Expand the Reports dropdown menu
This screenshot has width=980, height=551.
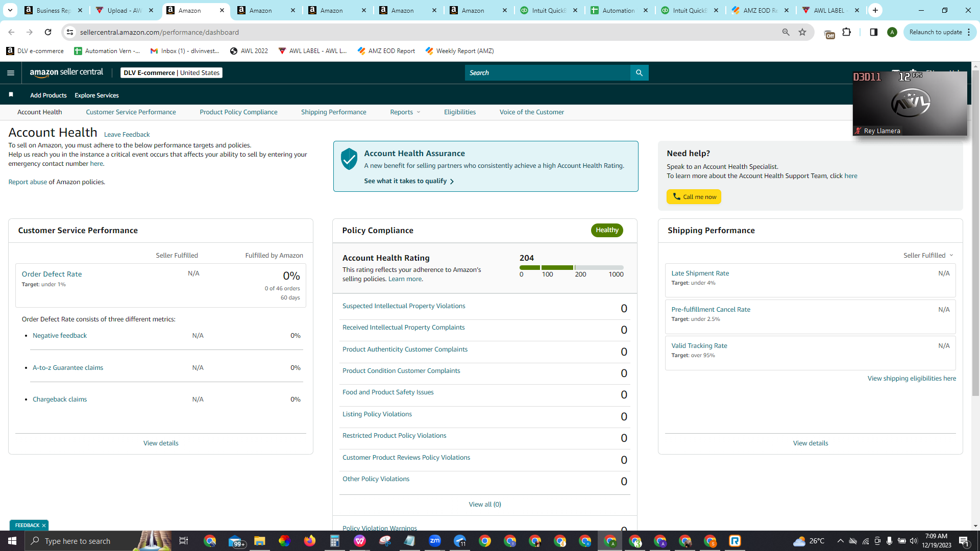click(x=405, y=112)
